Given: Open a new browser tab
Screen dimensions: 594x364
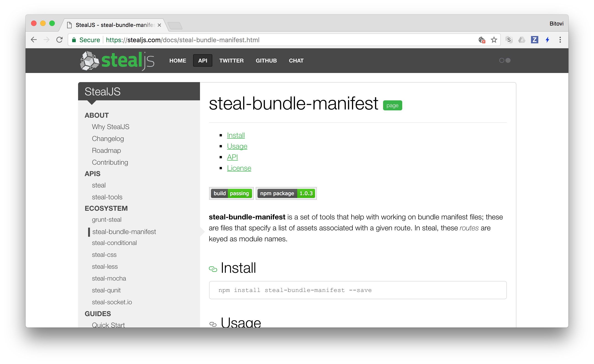Looking at the screenshot, I should click(x=175, y=25).
